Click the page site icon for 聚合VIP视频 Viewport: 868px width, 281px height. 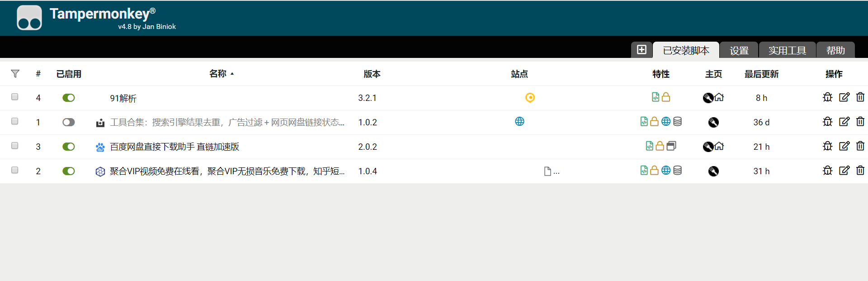click(547, 171)
